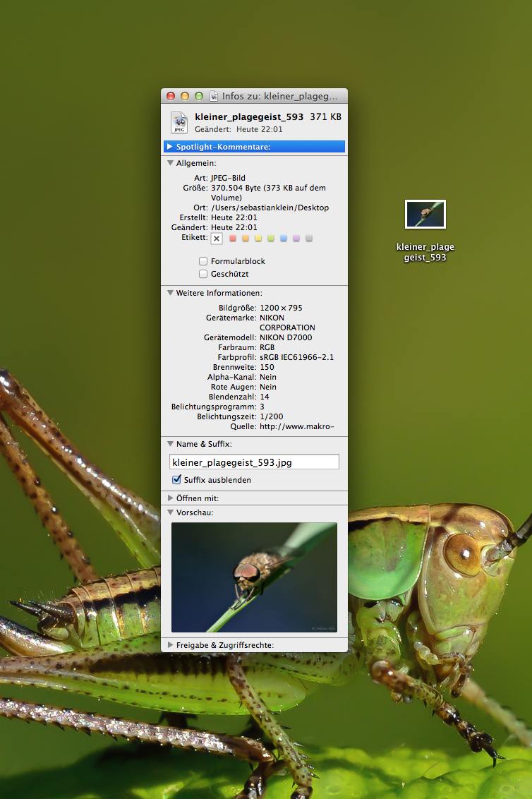This screenshot has width=532, height=799.
Task: Click the path /Users/sebastianklein/Desktop
Action: click(x=270, y=208)
